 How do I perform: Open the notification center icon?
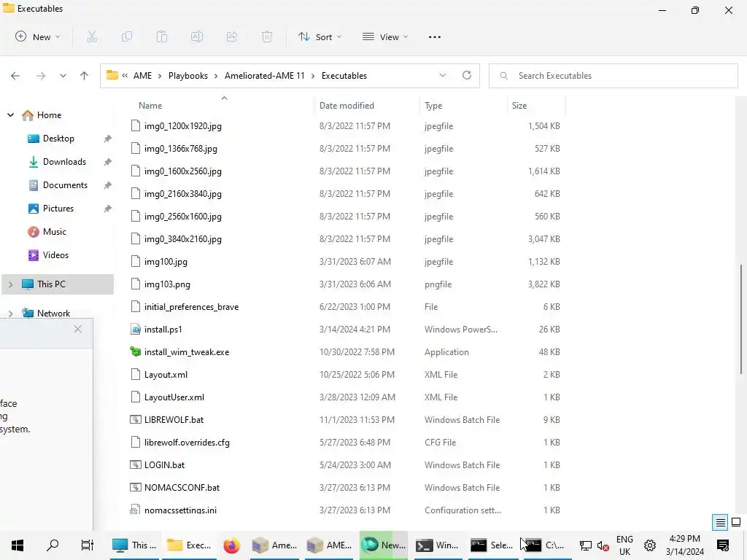click(x=723, y=545)
